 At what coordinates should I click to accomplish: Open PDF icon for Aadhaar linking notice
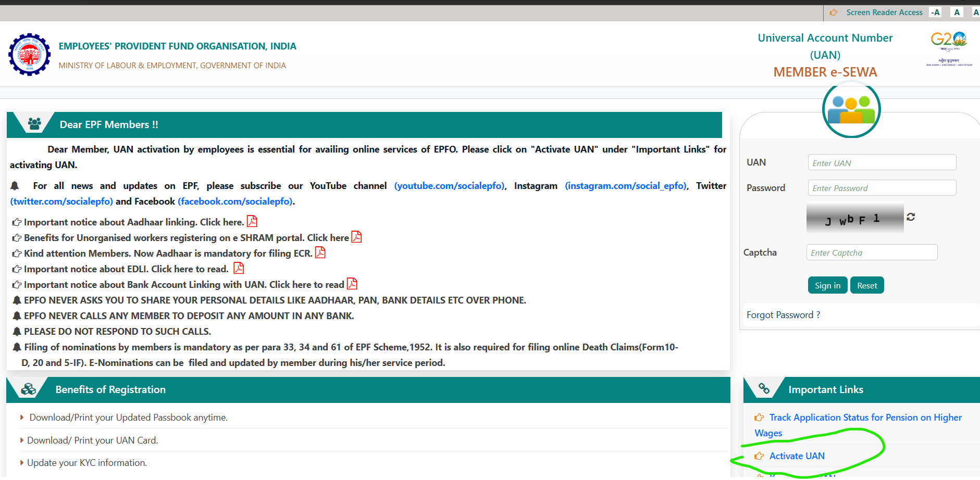252,221
